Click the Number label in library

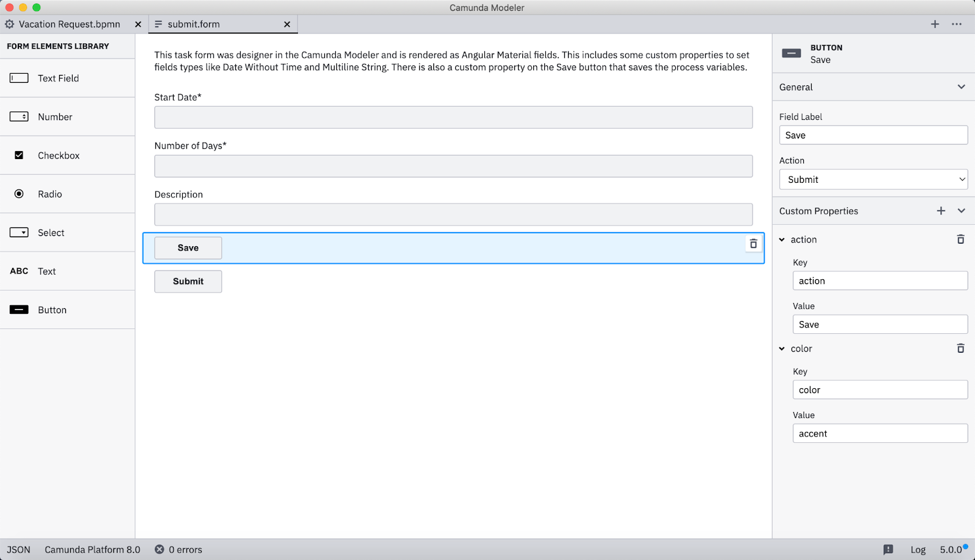(55, 117)
